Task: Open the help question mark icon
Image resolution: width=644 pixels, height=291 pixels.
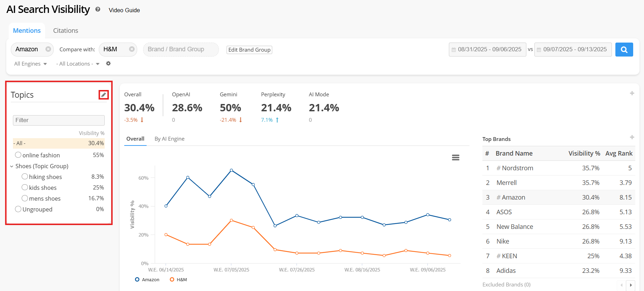Action: (98, 9)
